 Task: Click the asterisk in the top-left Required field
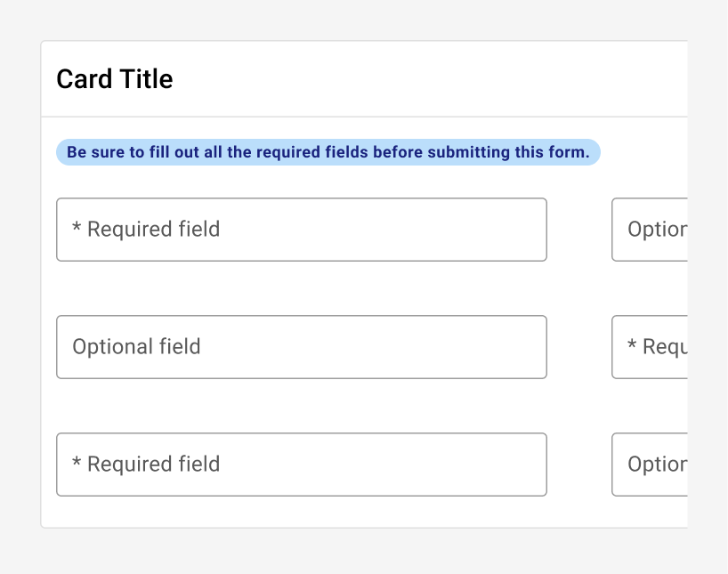(x=77, y=227)
